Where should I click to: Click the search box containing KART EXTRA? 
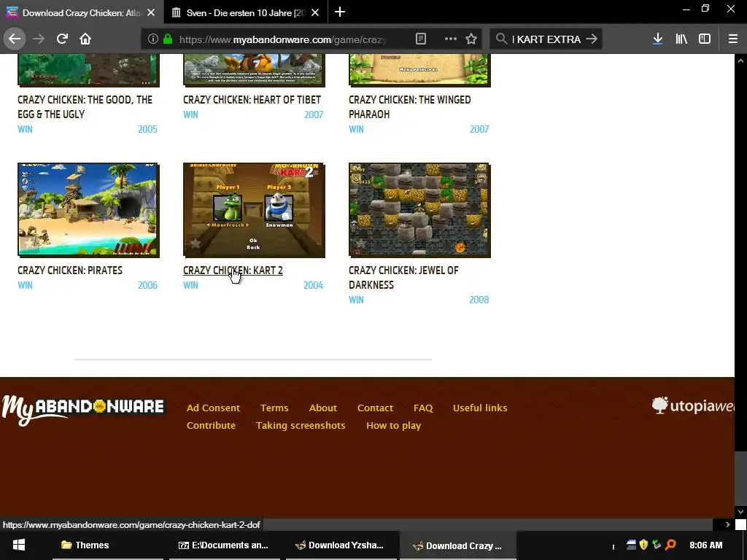[x=546, y=39]
